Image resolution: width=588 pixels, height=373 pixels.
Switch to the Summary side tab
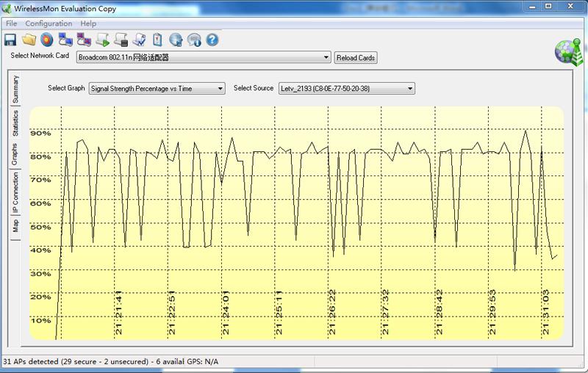(x=15, y=89)
